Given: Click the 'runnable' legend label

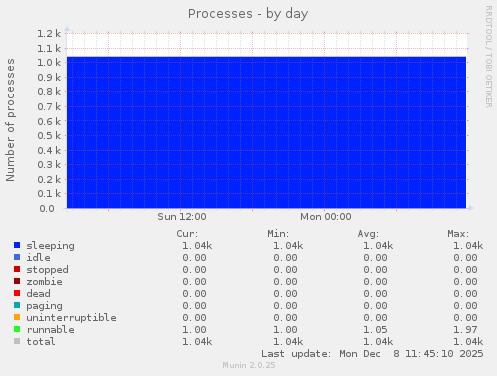Looking at the screenshot, I should (x=50, y=329).
